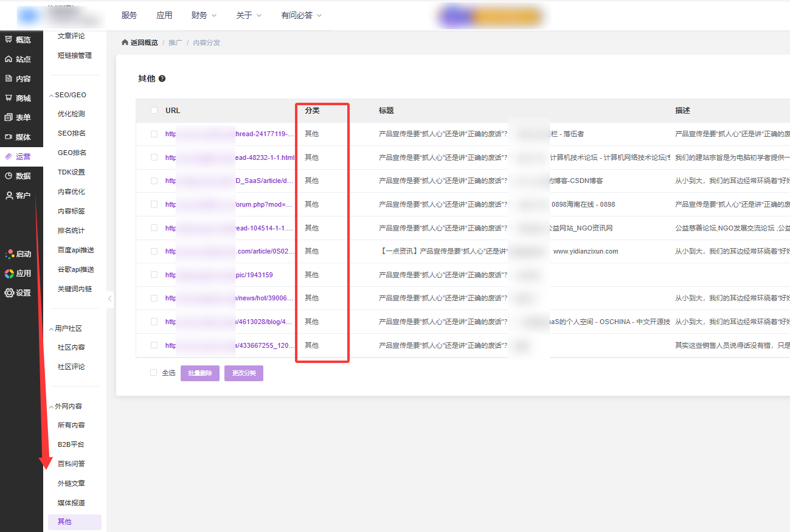Collapse the sidebar with the panel handle arrow

[x=109, y=299]
